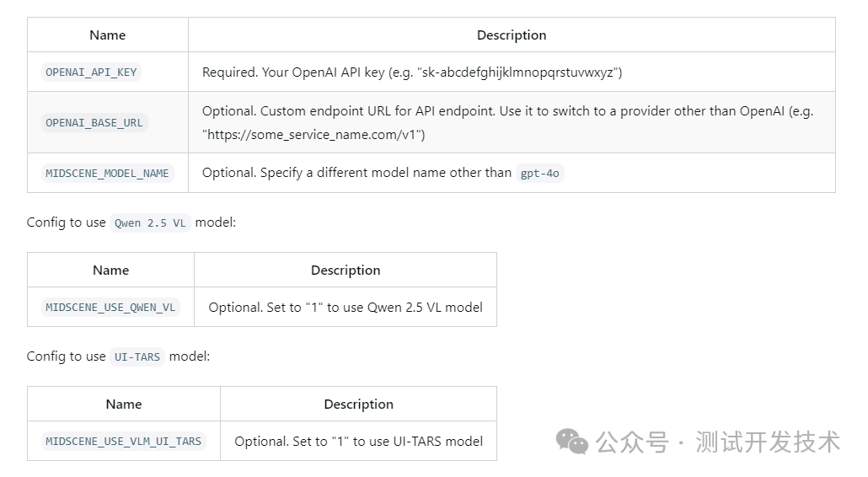Select the MIDSCENE_USE_VLM_UI_TARS code label
The width and height of the screenshot is (868, 477).
(x=124, y=442)
